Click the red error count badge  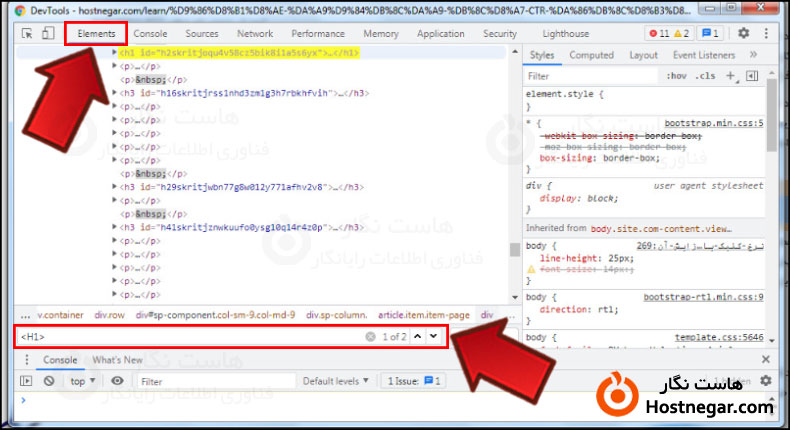click(x=661, y=33)
